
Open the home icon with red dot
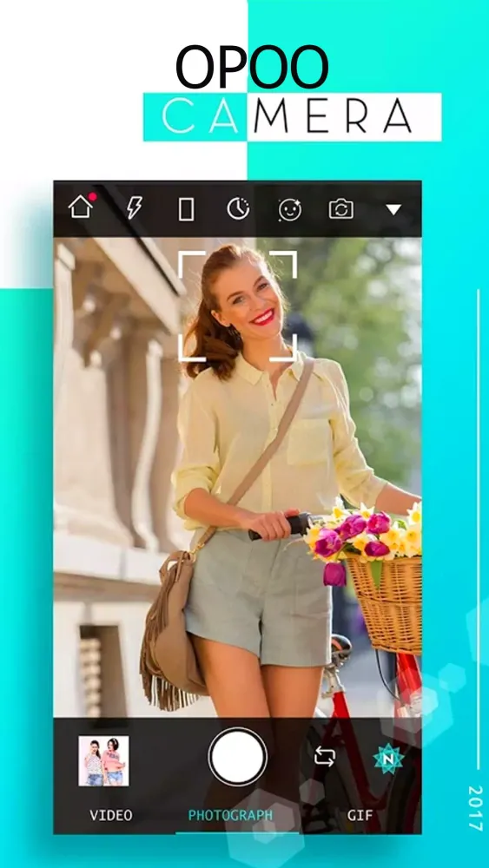tap(82, 207)
